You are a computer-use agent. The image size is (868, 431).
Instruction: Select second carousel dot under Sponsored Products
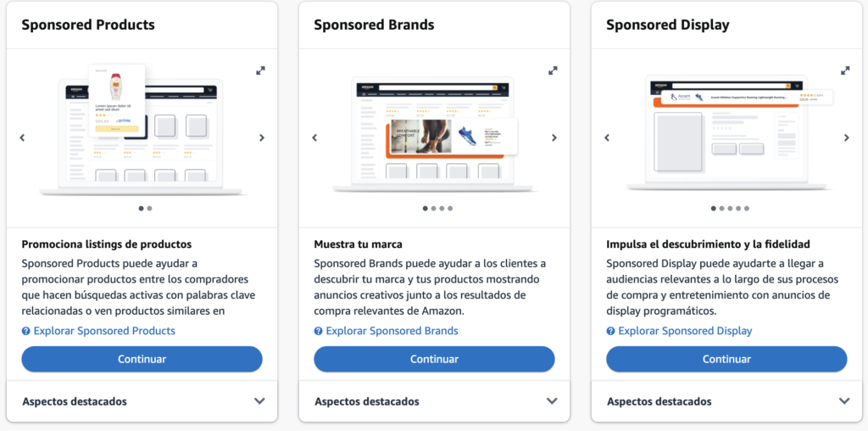point(150,208)
